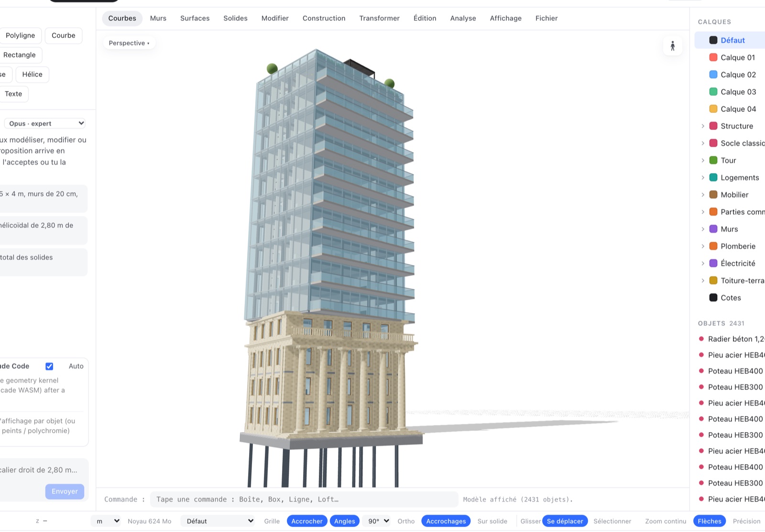The image size is (765, 532).
Task: Activate the walk-through person icon
Action: (672, 46)
